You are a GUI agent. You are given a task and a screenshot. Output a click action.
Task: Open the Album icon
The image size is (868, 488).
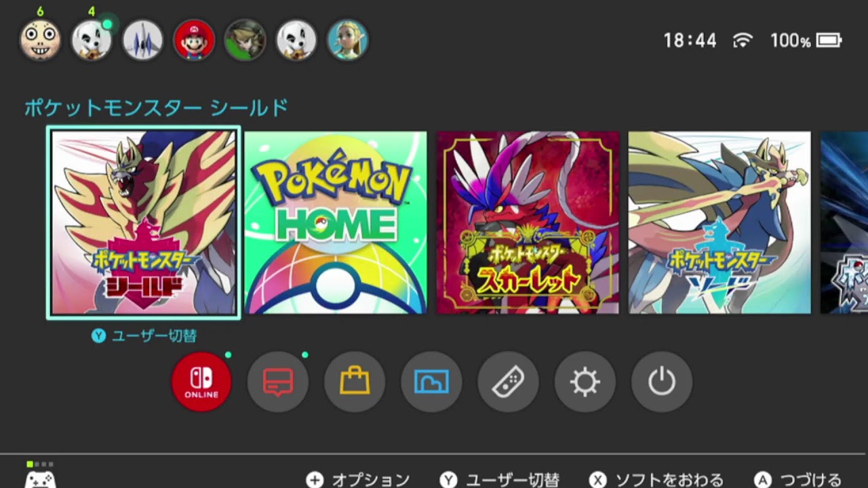click(431, 382)
